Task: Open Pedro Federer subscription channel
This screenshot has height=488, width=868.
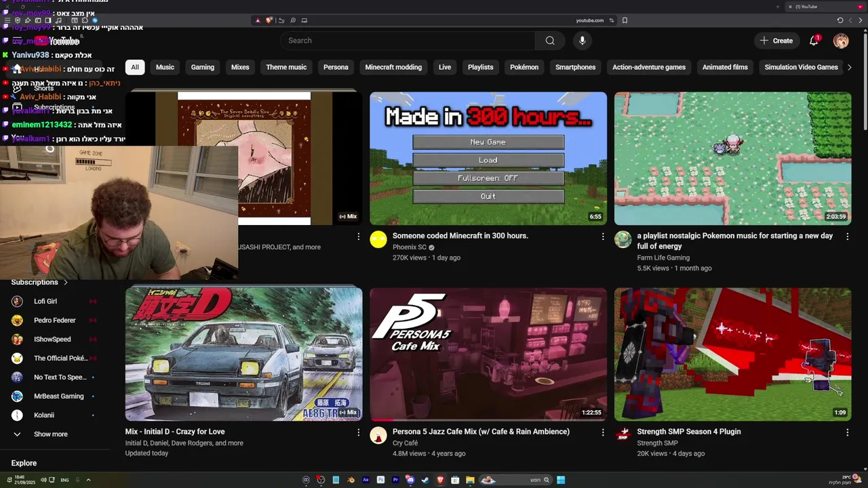Action: [54, 321]
